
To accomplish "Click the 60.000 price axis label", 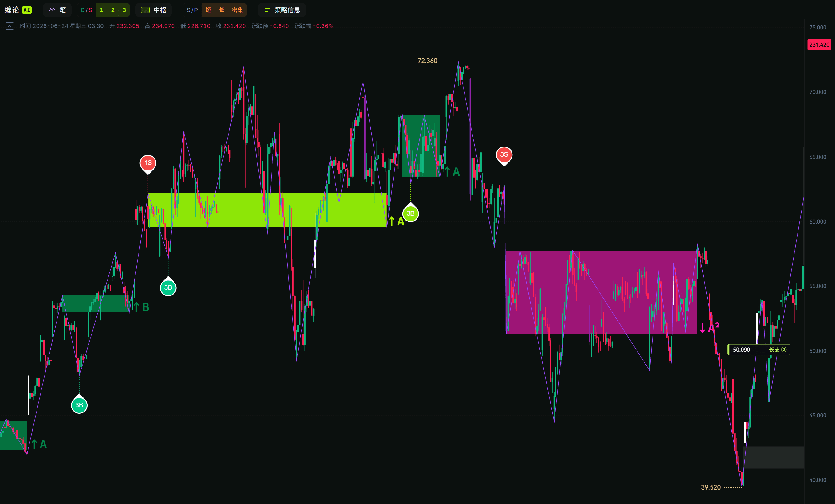I will tap(817, 221).
